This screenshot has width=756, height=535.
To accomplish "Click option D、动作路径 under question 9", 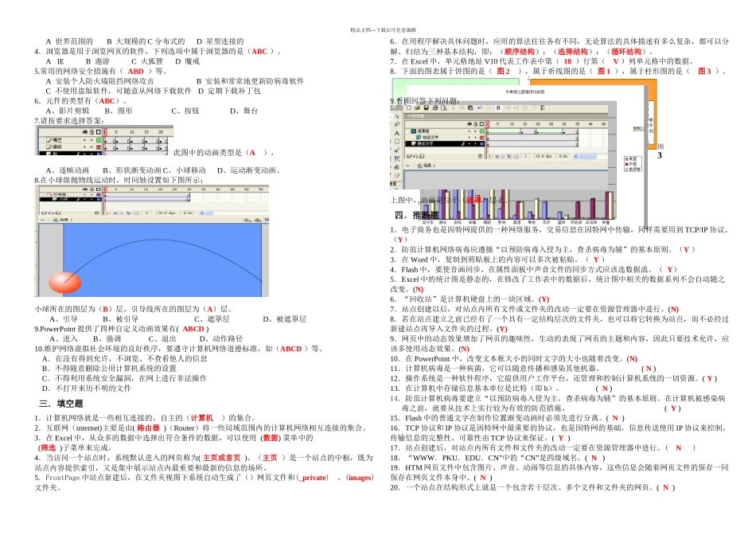I will [x=221, y=338].
